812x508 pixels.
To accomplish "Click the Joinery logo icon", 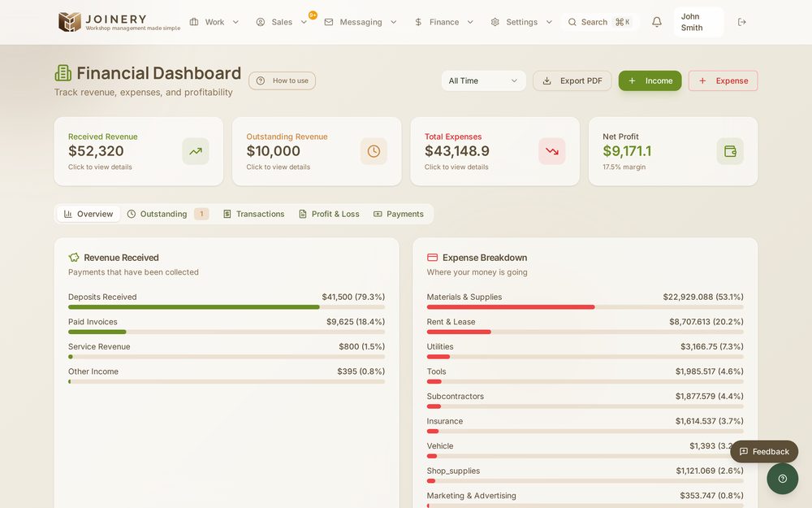I will point(69,22).
